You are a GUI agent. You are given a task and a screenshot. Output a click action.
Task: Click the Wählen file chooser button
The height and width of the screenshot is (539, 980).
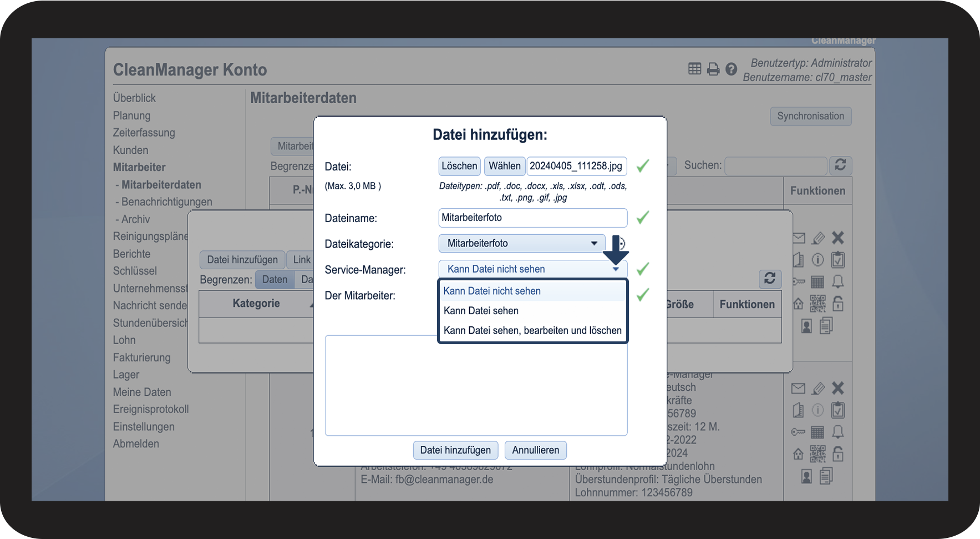pos(504,166)
